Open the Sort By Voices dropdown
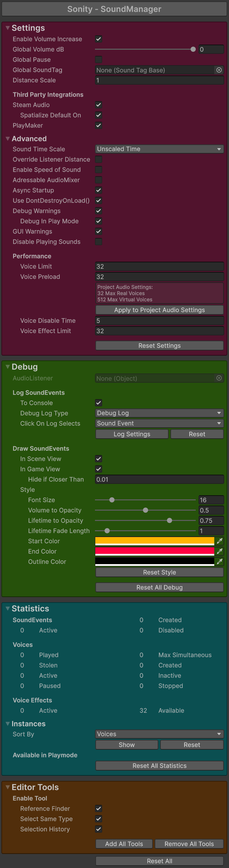The image size is (229, 868). (x=159, y=734)
